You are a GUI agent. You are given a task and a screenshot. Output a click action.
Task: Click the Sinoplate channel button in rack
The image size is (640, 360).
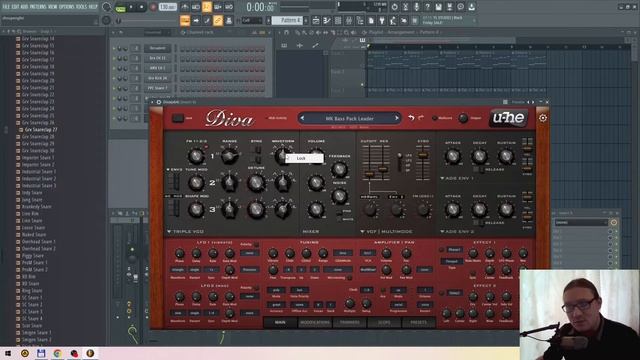[x=158, y=48]
